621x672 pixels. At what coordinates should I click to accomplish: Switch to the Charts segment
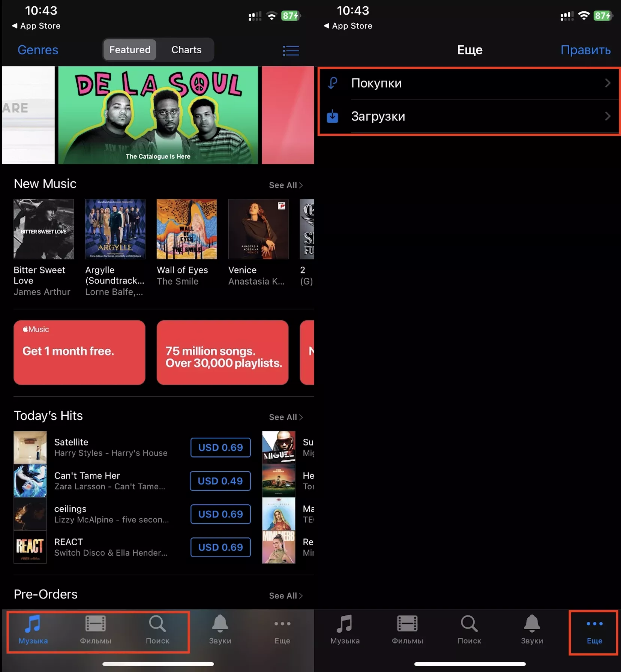(186, 49)
